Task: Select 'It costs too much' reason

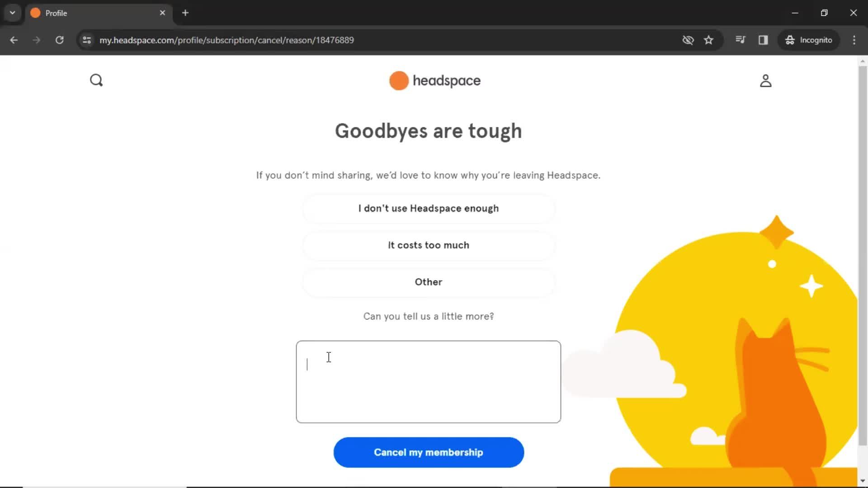Action: tap(428, 245)
